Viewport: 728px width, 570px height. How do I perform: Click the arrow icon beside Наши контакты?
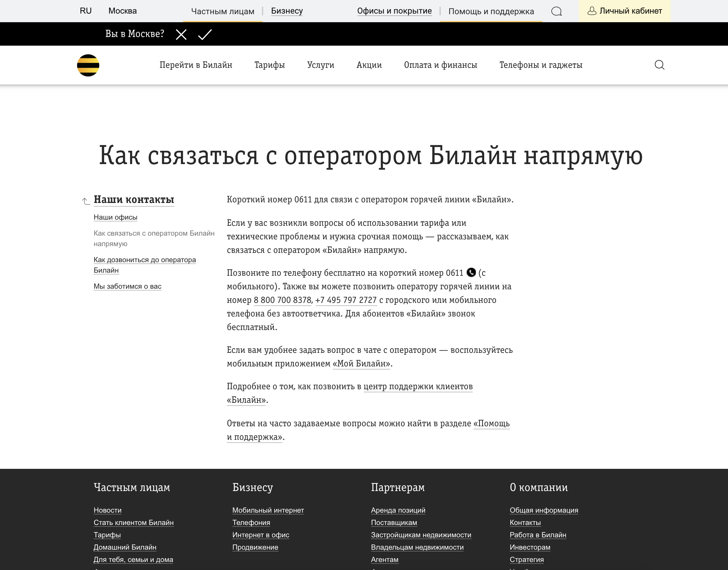click(x=84, y=200)
